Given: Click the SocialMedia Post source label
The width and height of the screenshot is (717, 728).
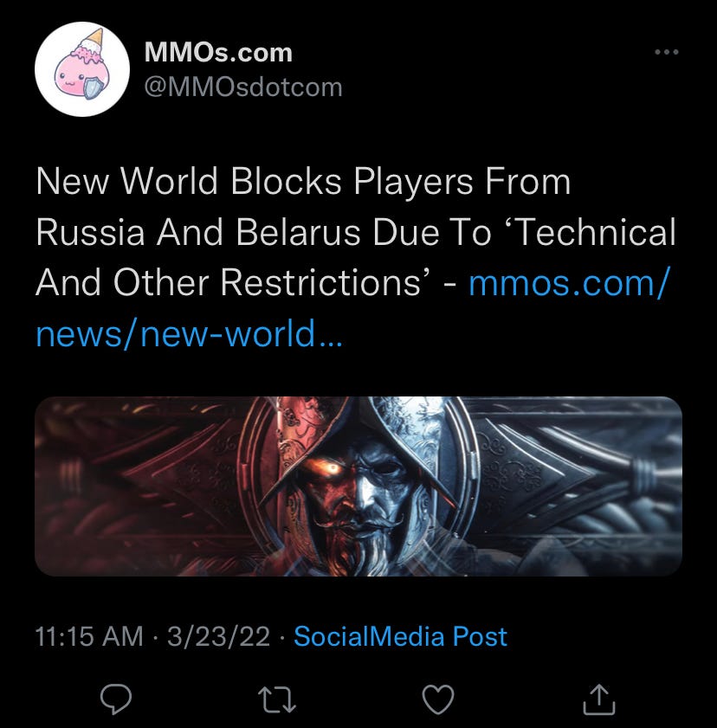Looking at the screenshot, I should (400, 636).
